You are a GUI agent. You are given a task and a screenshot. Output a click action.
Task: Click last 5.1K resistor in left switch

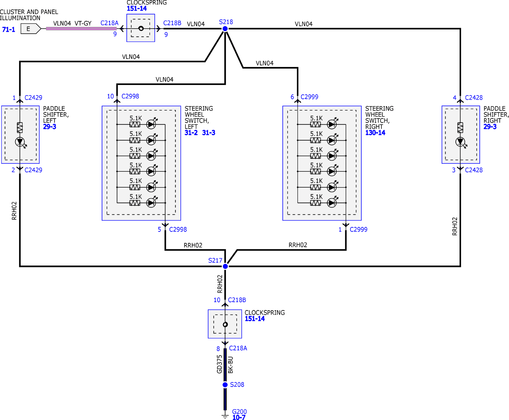click(135, 203)
